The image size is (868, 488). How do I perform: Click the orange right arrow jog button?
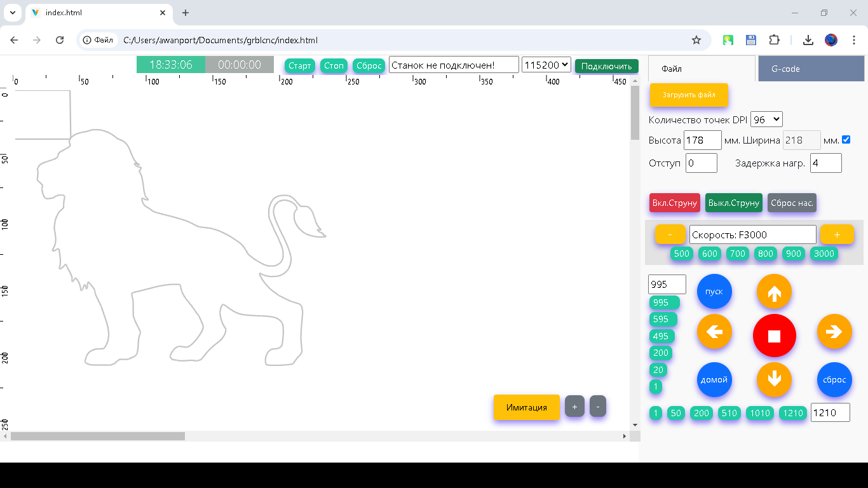tap(834, 332)
